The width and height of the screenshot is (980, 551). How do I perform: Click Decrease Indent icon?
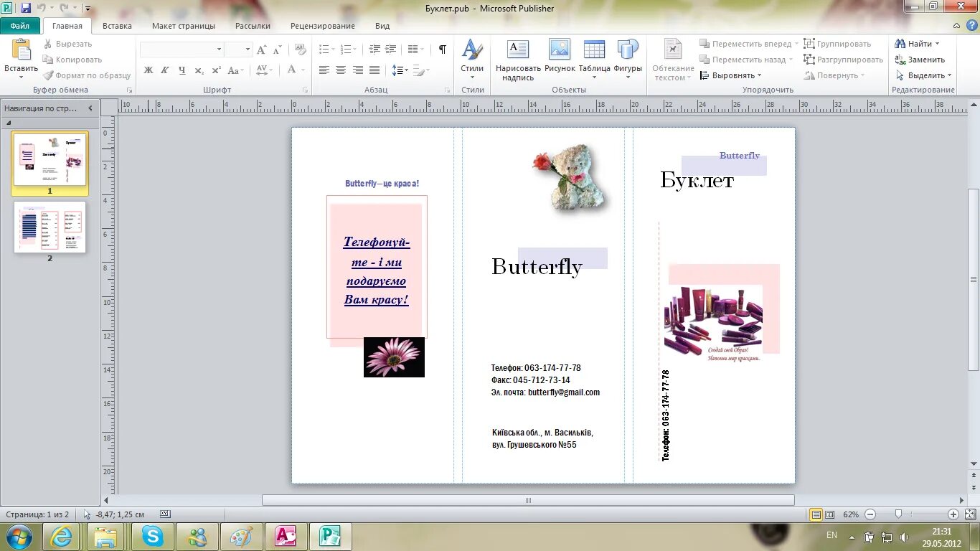pyautogui.click(x=374, y=50)
